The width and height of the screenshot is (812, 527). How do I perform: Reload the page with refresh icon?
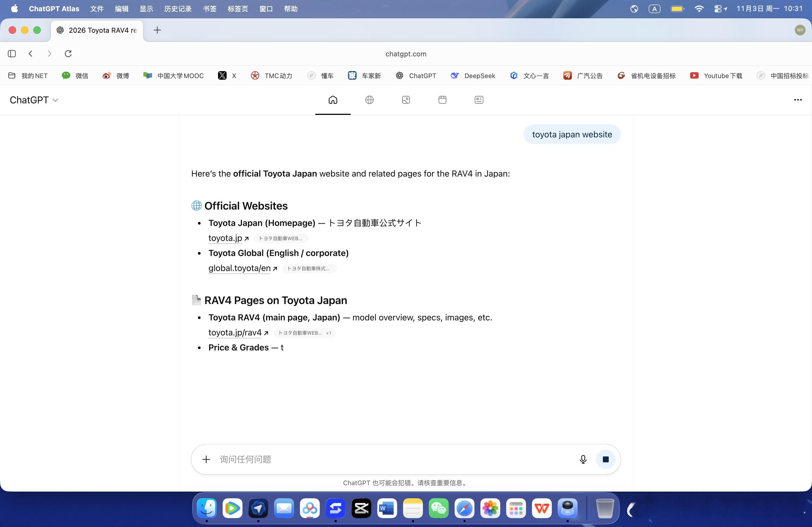pyautogui.click(x=68, y=53)
